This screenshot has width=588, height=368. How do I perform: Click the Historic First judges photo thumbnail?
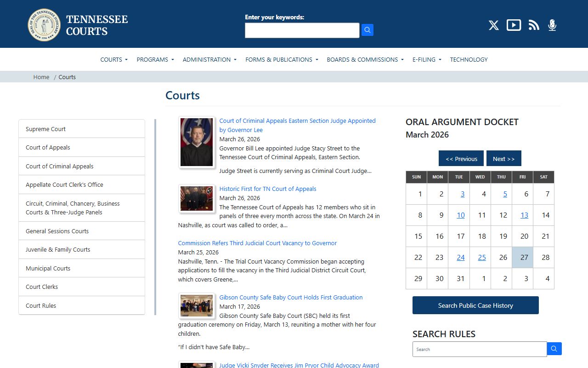(197, 199)
